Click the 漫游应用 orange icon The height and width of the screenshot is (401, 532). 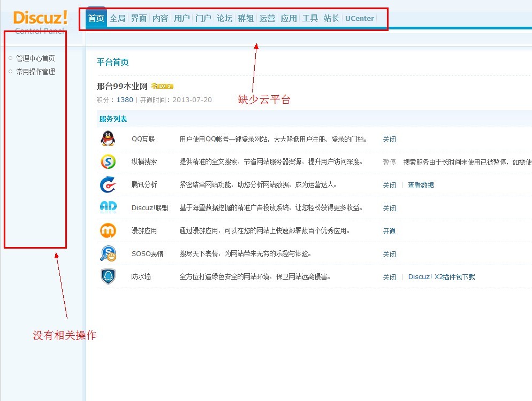click(108, 230)
